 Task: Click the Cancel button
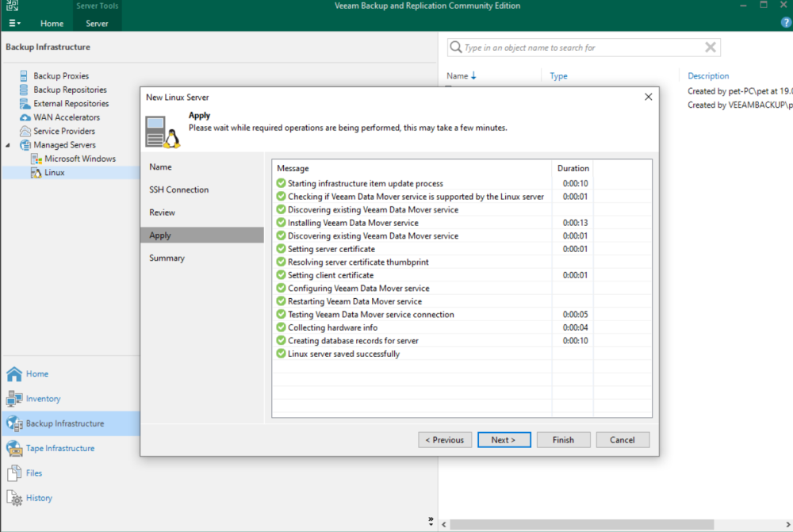[622, 440]
